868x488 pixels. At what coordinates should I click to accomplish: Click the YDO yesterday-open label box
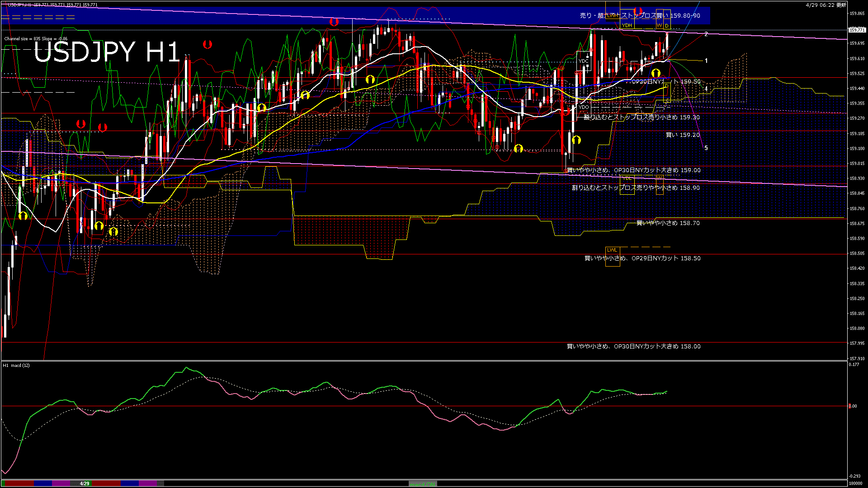tap(584, 107)
